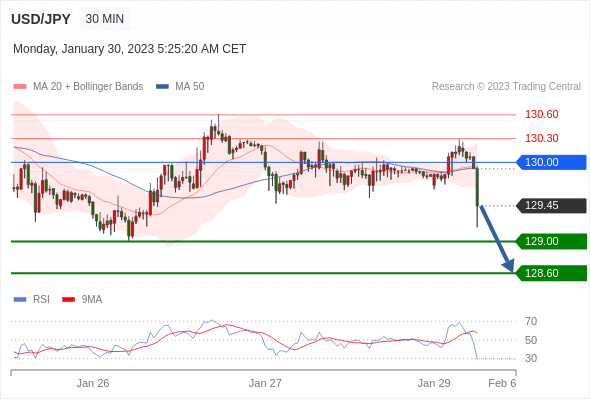Click the Jan 26 date axis label
The image size is (590, 400).
click(x=93, y=383)
